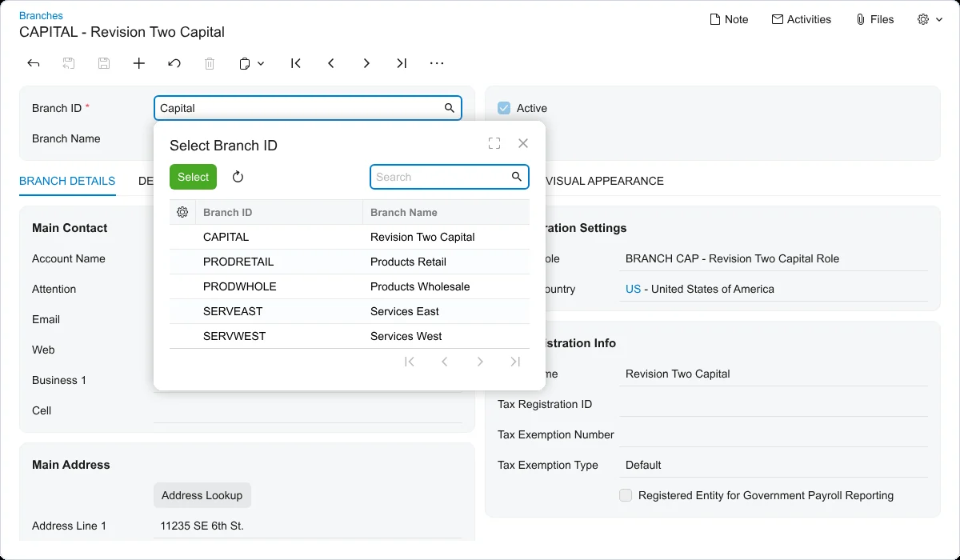The image size is (960, 560).
Task: Open the Files attachment panel
Action: 874,19
